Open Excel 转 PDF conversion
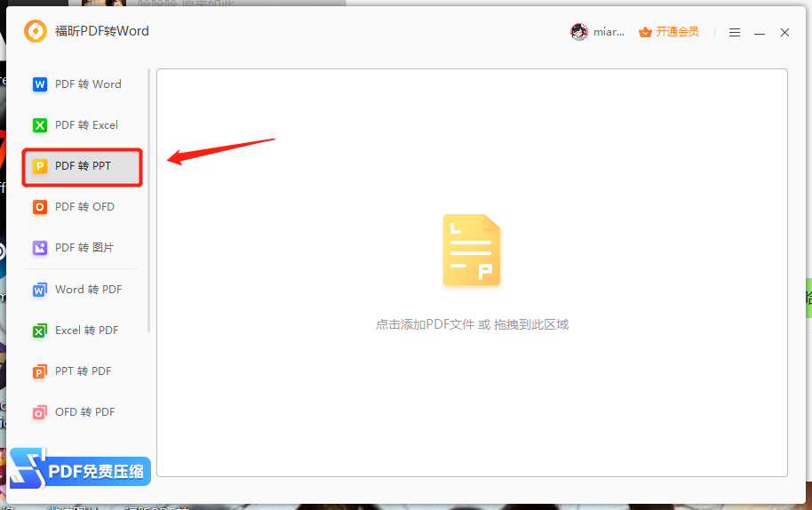 [82, 331]
